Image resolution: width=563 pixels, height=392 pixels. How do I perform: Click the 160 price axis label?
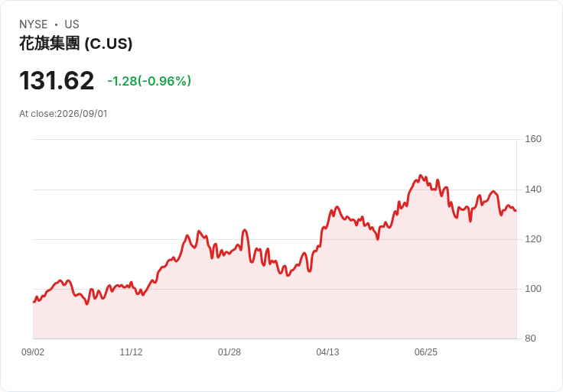pyautogui.click(x=533, y=139)
